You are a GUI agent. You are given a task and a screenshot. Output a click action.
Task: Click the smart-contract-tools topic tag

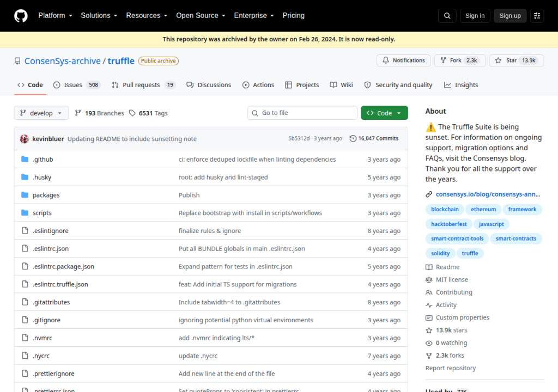457,238
